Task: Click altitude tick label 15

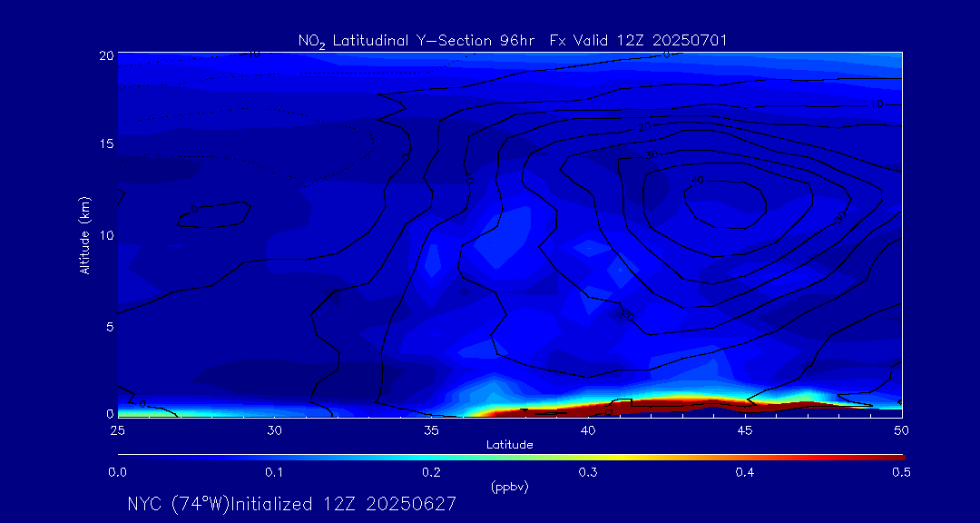Action: [x=106, y=143]
